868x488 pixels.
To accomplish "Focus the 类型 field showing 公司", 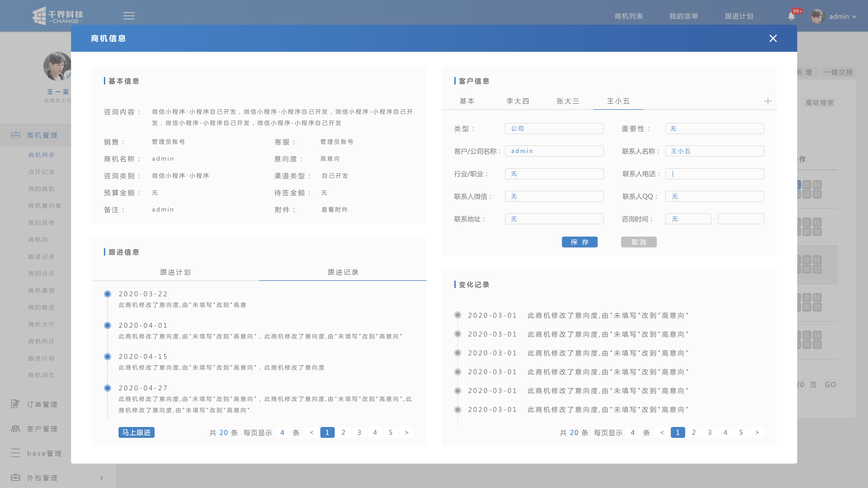I will (x=554, y=128).
